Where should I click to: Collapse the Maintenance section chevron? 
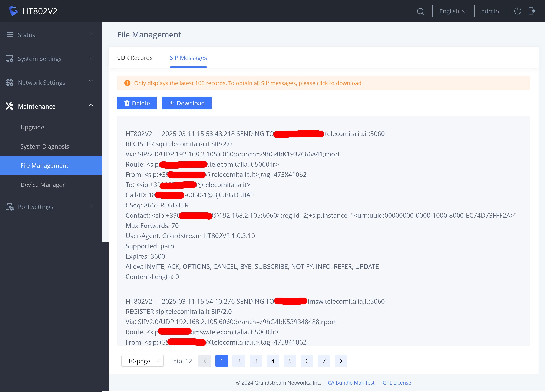tap(91, 105)
